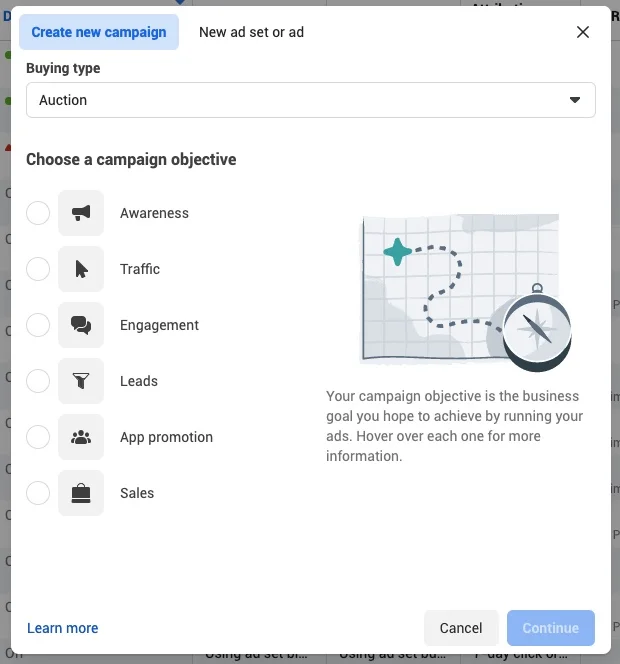Viewport: 620px width, 664px height.
Task: Click the compass map illustration
Action: [x=466, y=292]
